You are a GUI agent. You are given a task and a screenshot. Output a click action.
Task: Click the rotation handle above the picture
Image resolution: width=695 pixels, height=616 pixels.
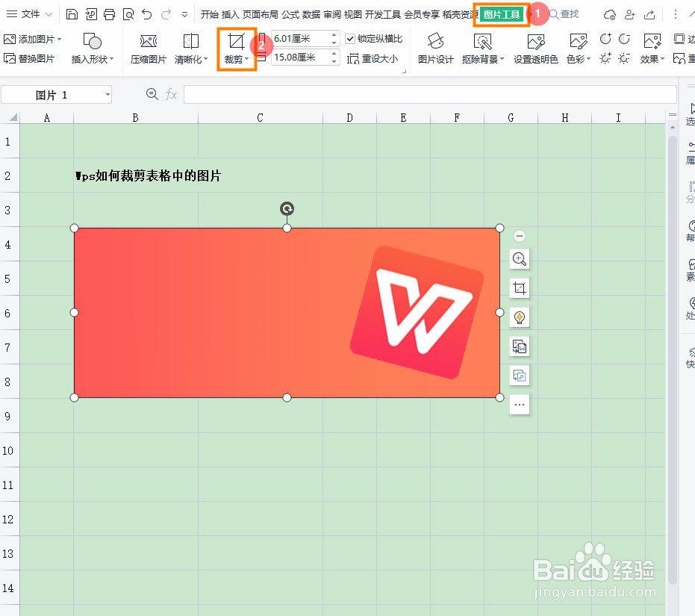point(287,208)
